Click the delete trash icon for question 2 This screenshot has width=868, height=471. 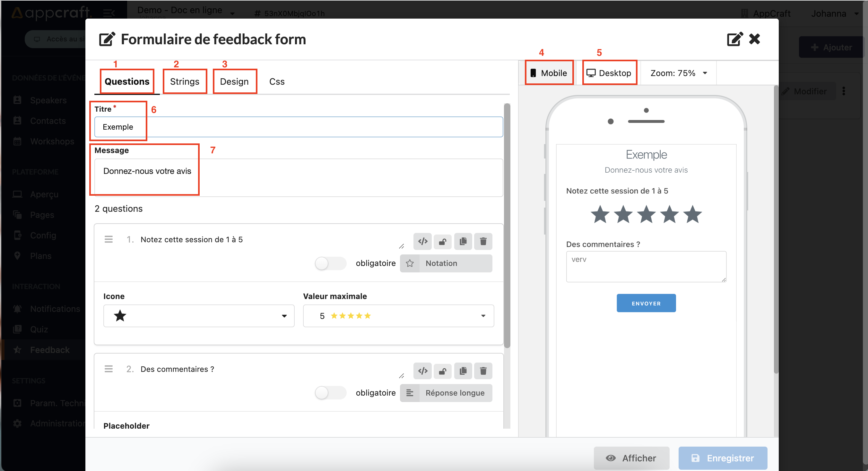(x=483, y=370)
